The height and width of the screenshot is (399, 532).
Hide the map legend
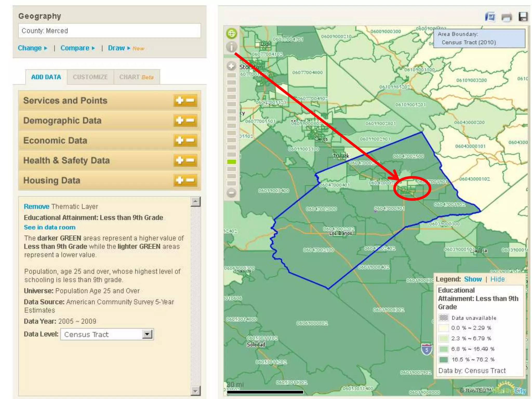(x=497, y=279)
